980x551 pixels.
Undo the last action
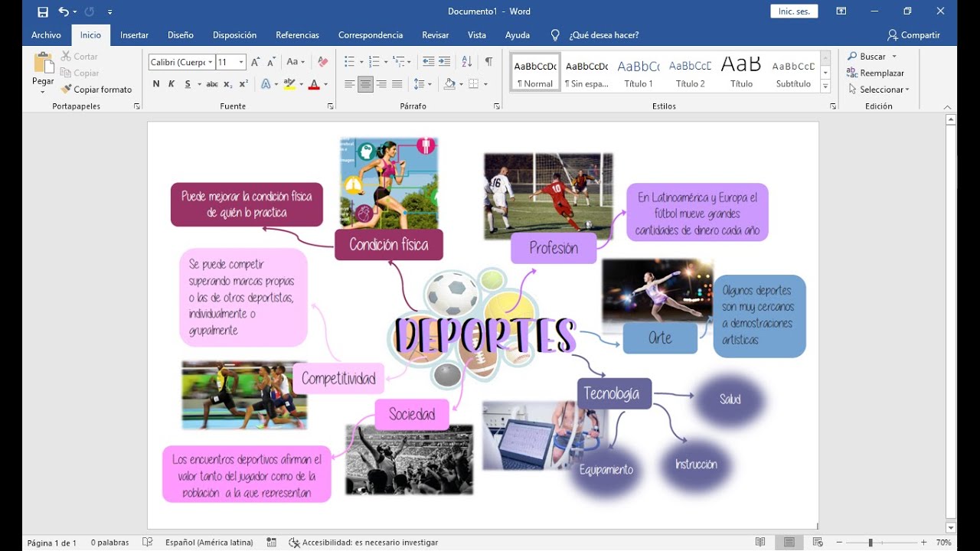tap(64, 11)
